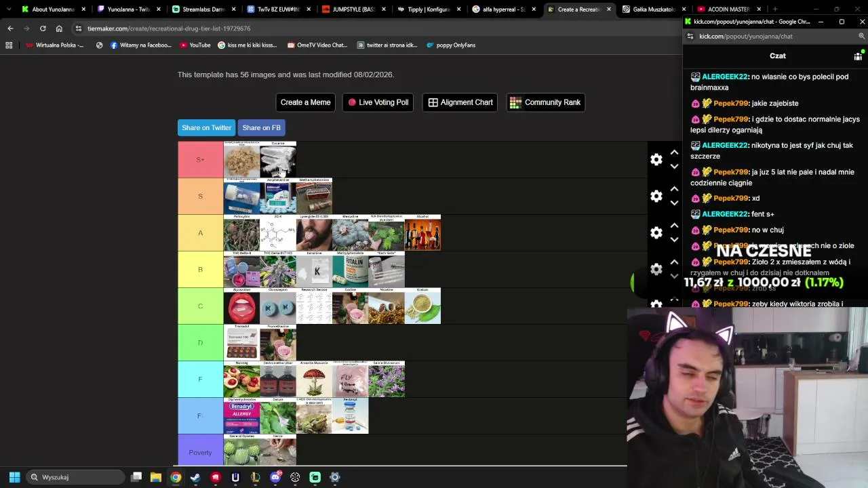
Task: Open the OmeTV Video Chat bookmark
Action: 317,45
